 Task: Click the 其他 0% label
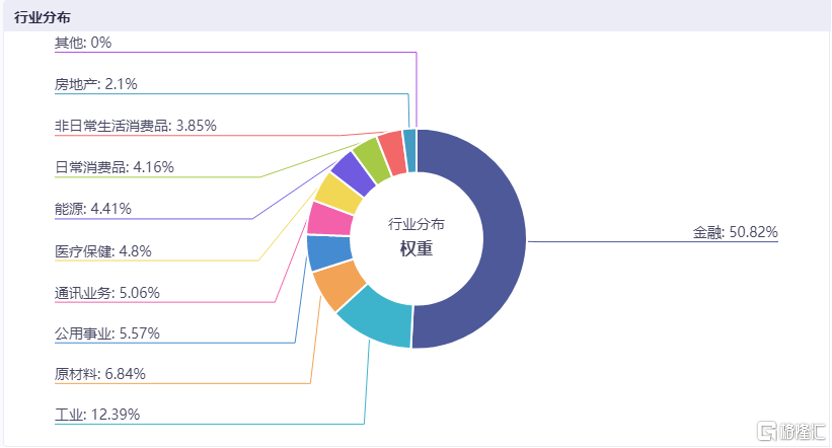click(83, 42)
